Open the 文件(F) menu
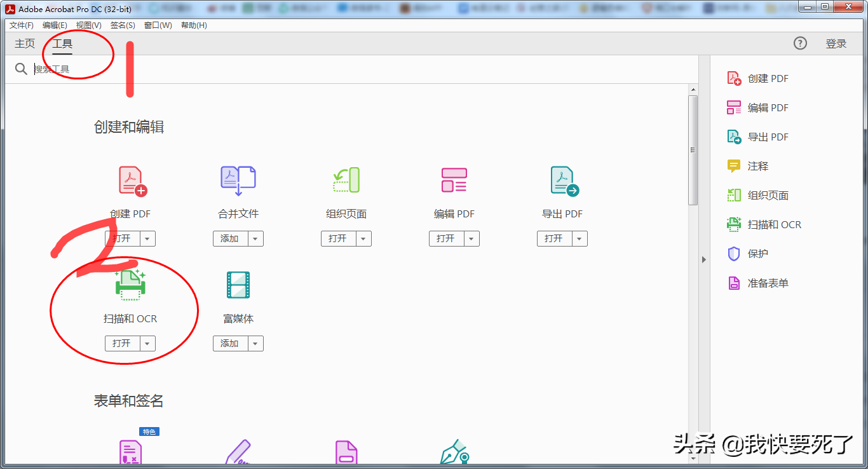Screen dimensions: 868x469 (x=22, y=25)
